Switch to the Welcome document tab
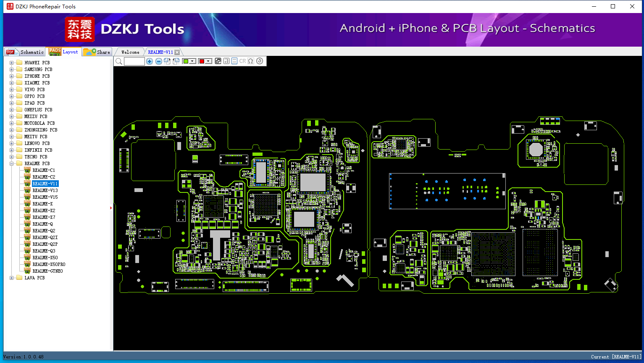Image resolution: width=644 pixels, height=363 pixels. pyautogui.click(x=130, y=52)
